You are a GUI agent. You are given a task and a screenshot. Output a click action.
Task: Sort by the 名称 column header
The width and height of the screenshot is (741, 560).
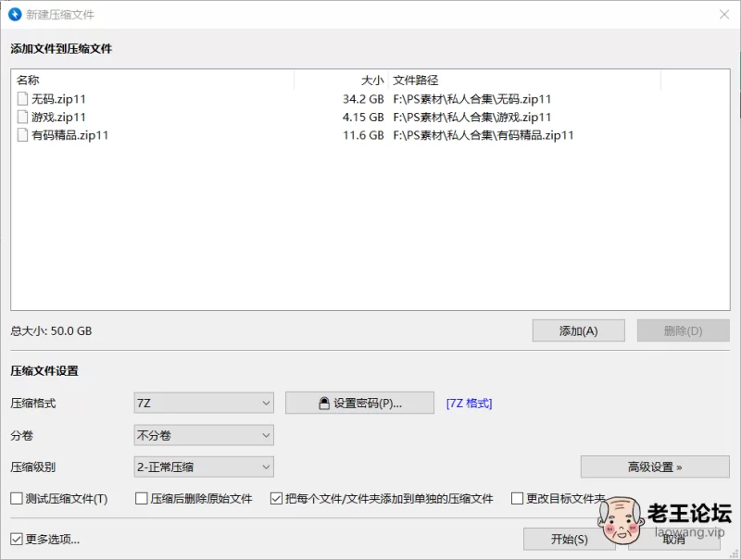(x=152, y=80)
